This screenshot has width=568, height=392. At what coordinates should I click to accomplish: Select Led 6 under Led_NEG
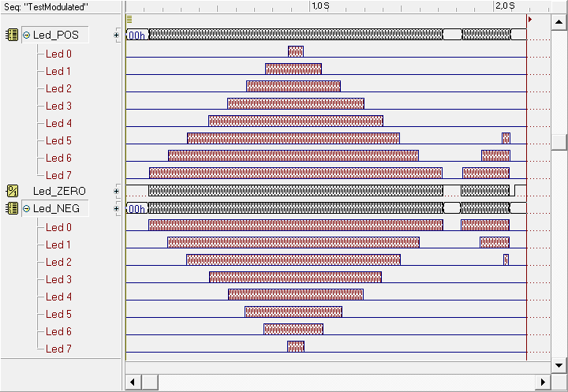pyautogui.click(x=58, y=331)
